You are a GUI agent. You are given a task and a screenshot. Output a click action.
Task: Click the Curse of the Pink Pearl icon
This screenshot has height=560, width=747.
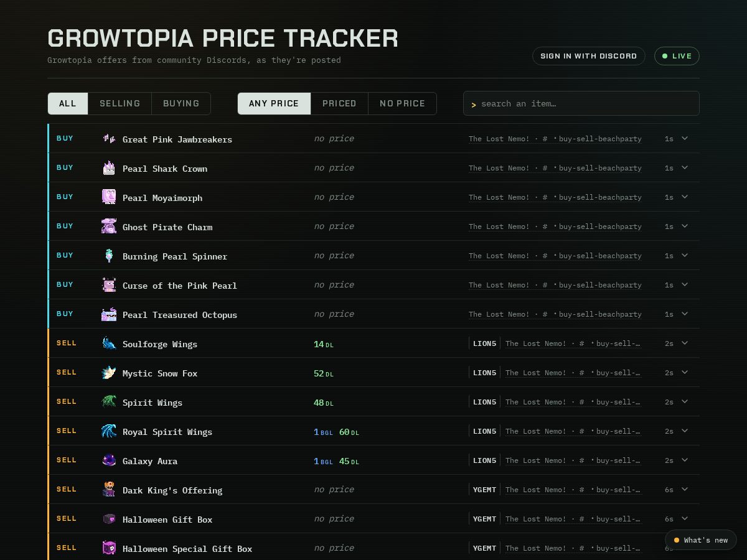click(x=109, y=285)
